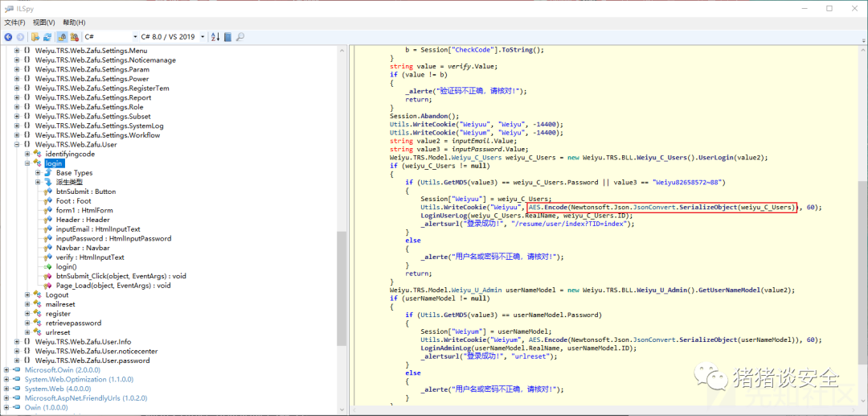The height and width of the screenshot is (416, 868).
Task: Open Search with the magnifier icon
Action: click(x=240, y=37)
